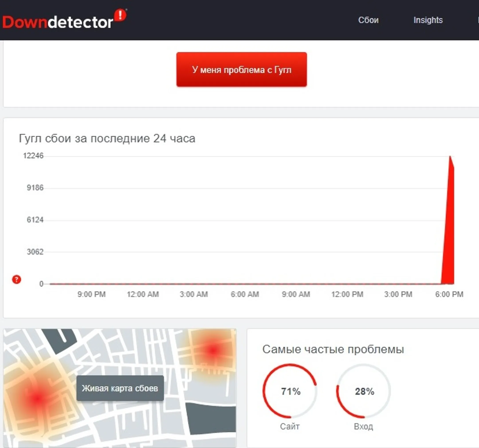479x448 pixels.
Task: Click the 6:00 PM time label
Action: pyautogui.click(x=449, y=294)
